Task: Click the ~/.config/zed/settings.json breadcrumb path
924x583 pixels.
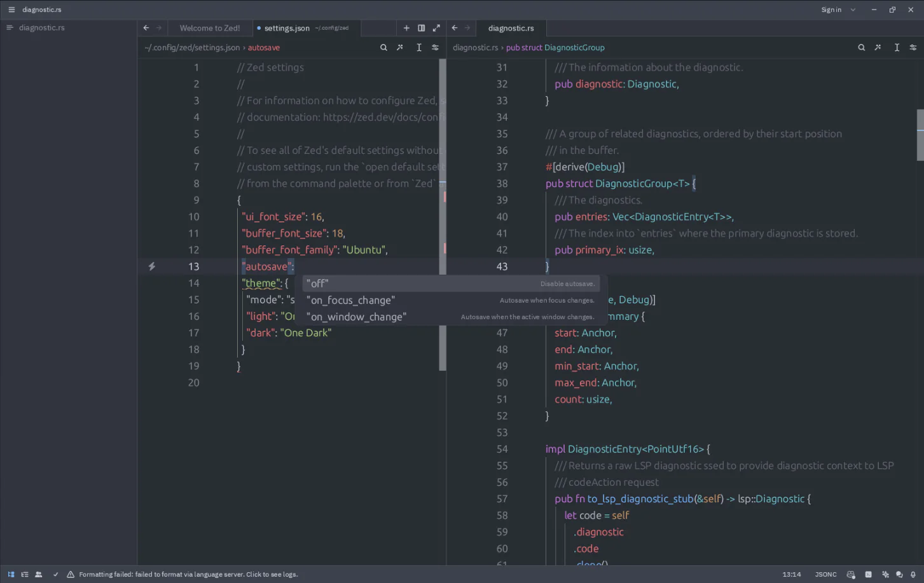Action: point(192,48)
